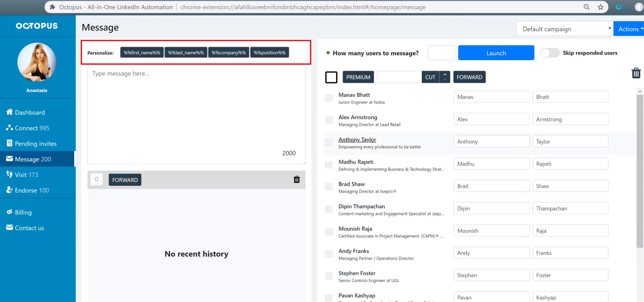
Task: Open the Default campaign dropdown
Action: click(565, 29)
